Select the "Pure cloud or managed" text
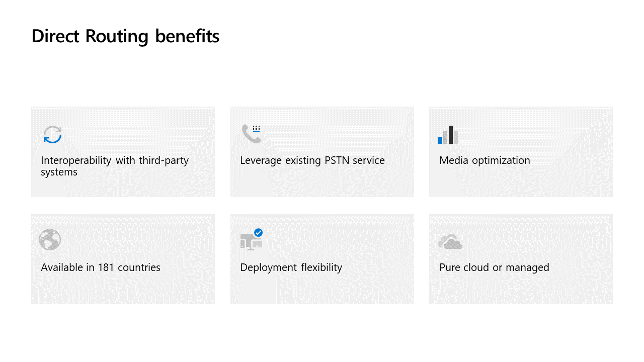 (494, 267)
